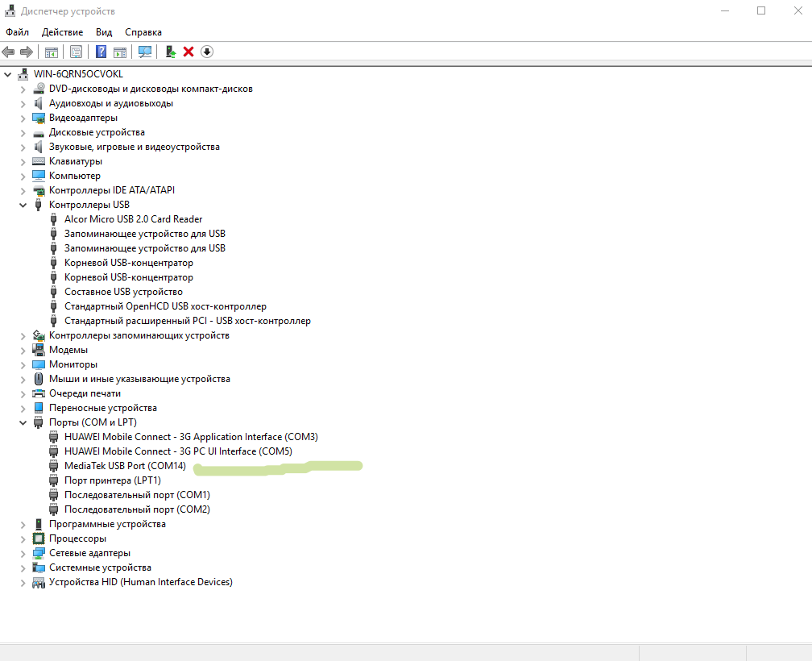The width and height of the screenshot is (812, 661).
Task: Expand the Клавиатуры category
Action: click(23, 161)
